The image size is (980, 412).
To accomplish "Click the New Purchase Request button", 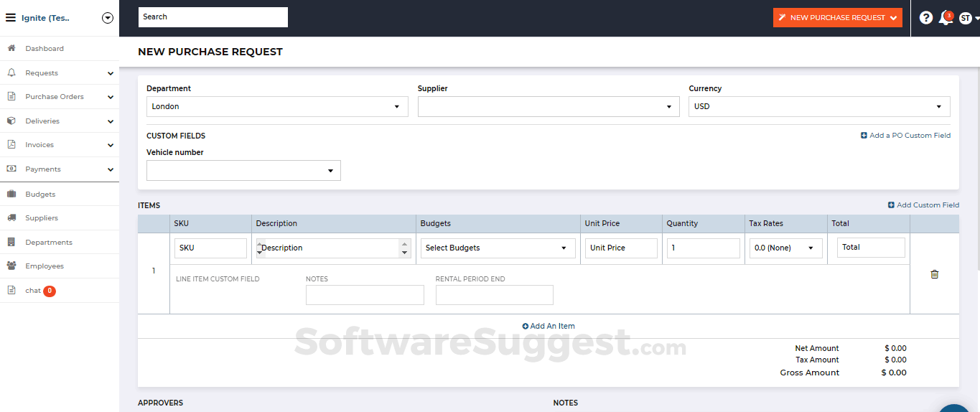I will pos(837,18).
